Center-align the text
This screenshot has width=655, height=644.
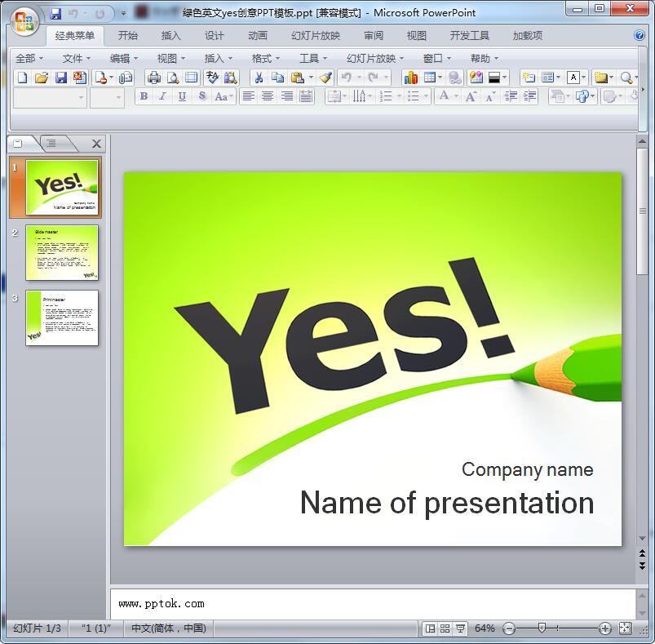[x=268, y=96]
